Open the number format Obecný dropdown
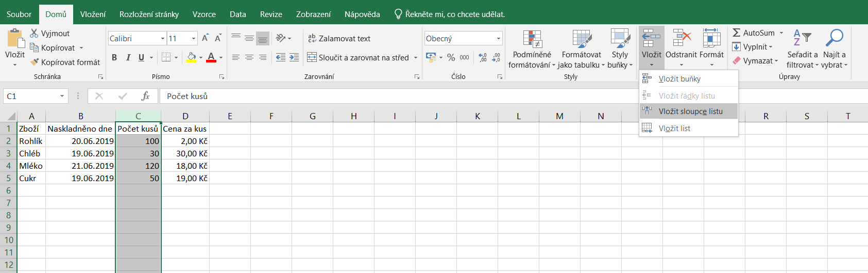 pyautogui.click(x=499, y=39)
